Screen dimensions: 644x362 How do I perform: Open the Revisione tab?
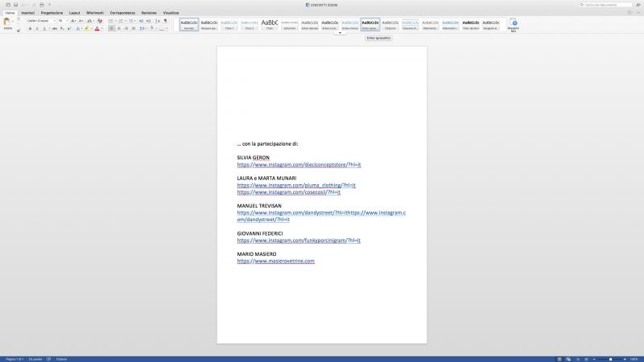pos(149,13)
